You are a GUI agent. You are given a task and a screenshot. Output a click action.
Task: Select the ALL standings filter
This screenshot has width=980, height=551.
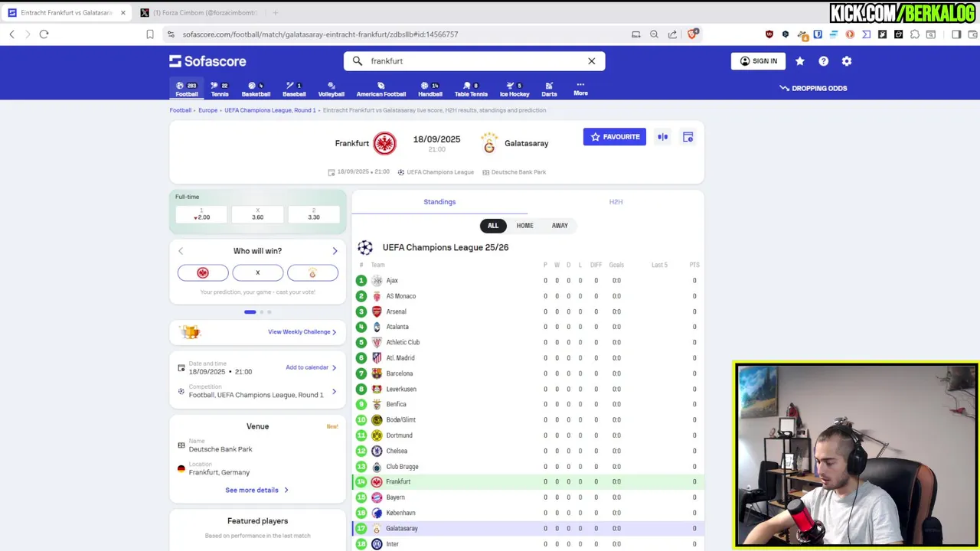pyautogui.click(x=493, y=226)
